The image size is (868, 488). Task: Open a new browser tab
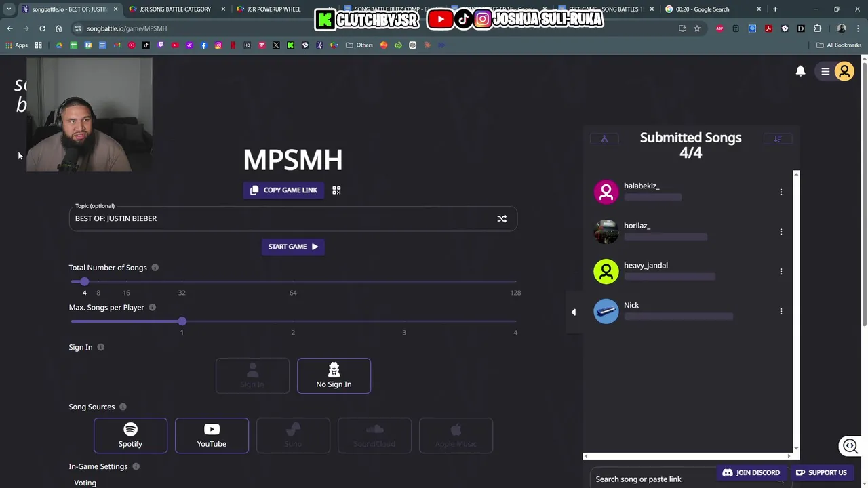pos(775,9)
